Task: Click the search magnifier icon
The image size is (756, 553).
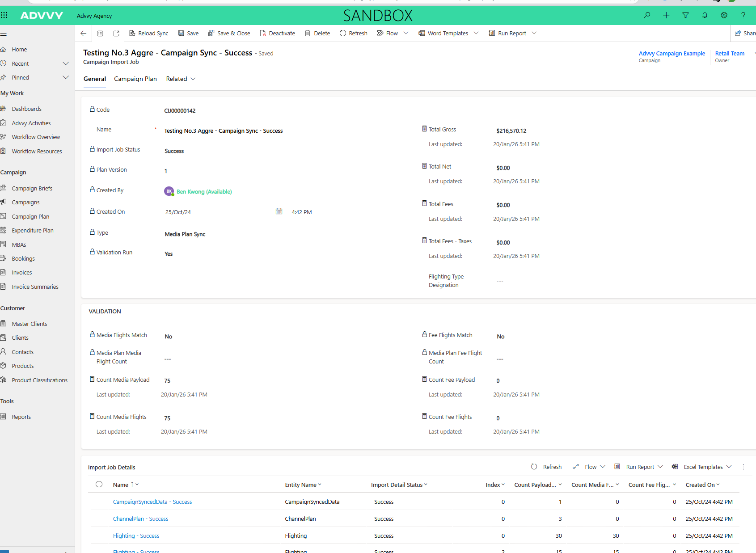Action: point(647,15)
